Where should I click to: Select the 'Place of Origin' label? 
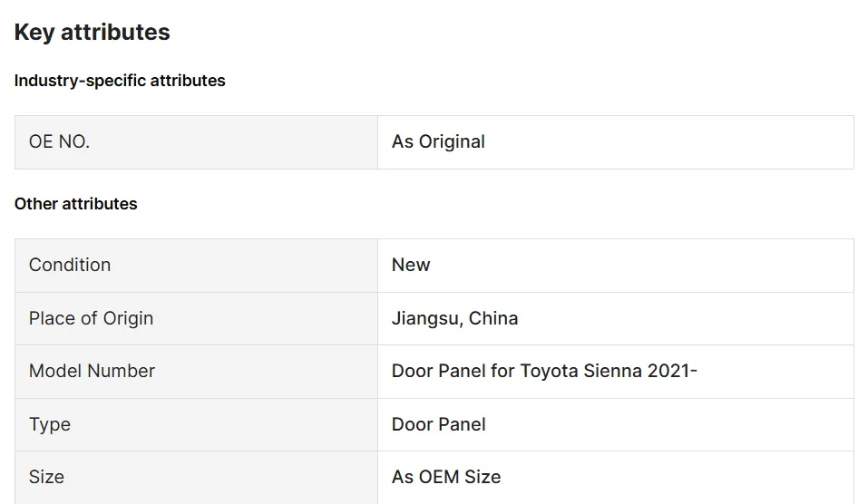point(91,318)
